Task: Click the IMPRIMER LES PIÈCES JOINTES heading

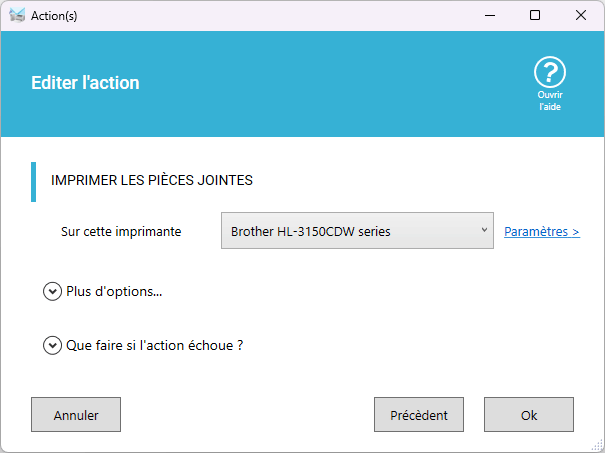Action: point(152,180)
